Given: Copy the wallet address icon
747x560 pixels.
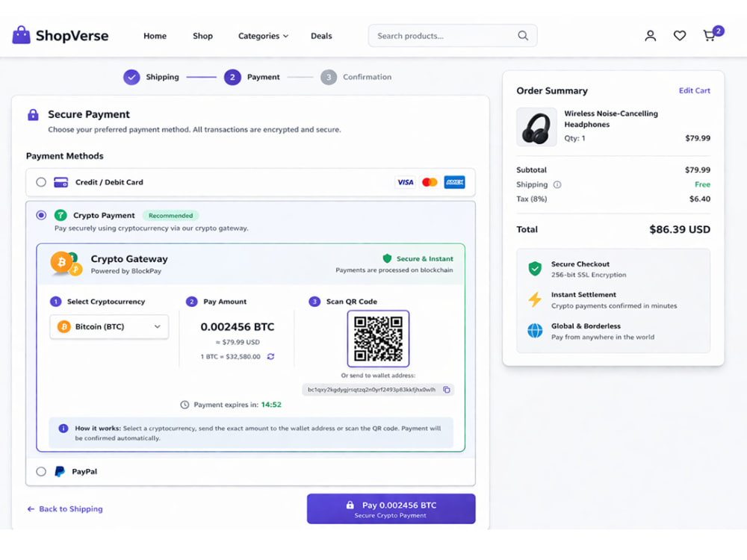Looking at the screenshot, I should (447, 390).
